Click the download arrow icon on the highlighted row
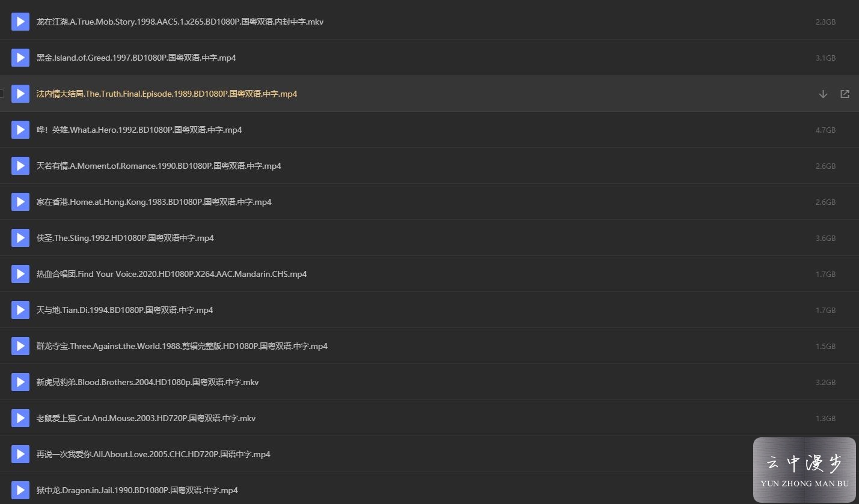The width and height of the screenshot is (859, 504). pyautogui.click(x=823, y=94)
